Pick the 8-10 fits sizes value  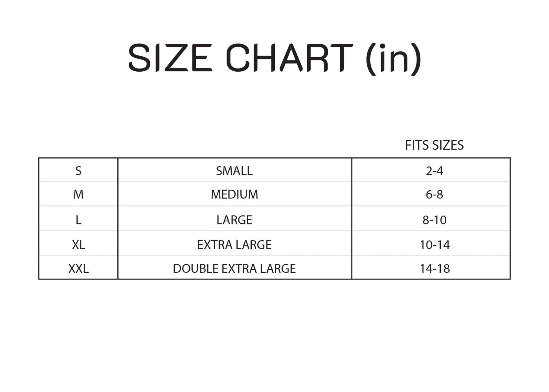pos(434,220)
